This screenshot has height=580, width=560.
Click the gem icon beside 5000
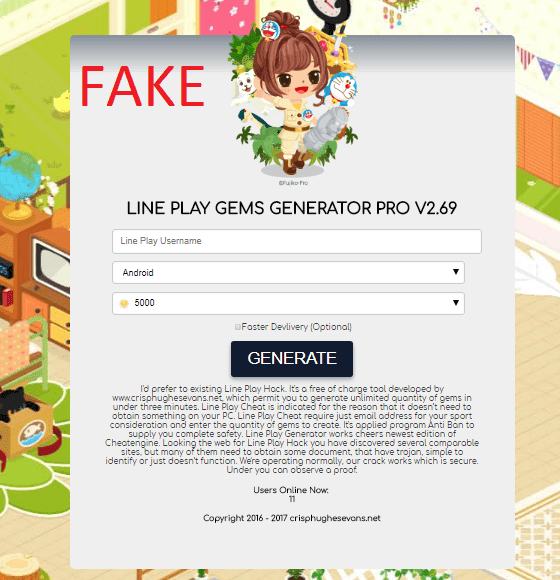(x=124, y=304)
